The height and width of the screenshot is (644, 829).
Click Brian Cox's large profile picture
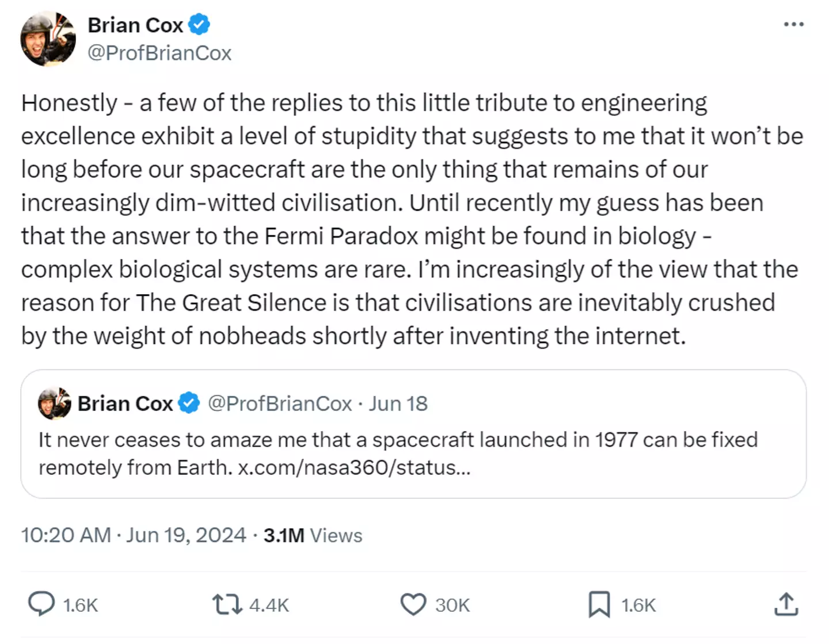[48, 39]
